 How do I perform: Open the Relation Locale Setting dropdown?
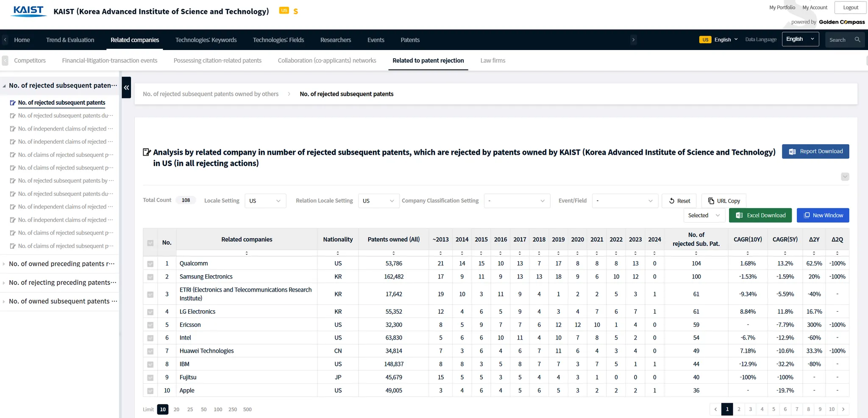pyautogui.click(x=379, y=201)
